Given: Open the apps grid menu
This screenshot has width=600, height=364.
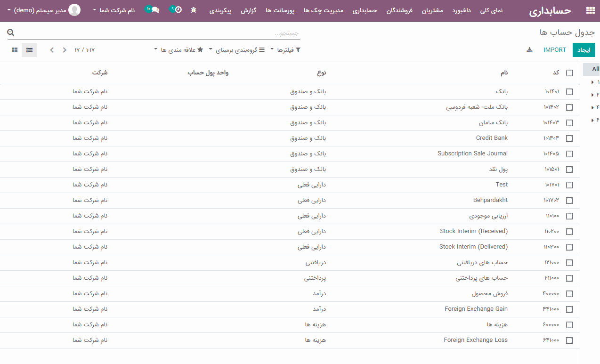Looking at the screenshot, I should click(x=590, y=10).
